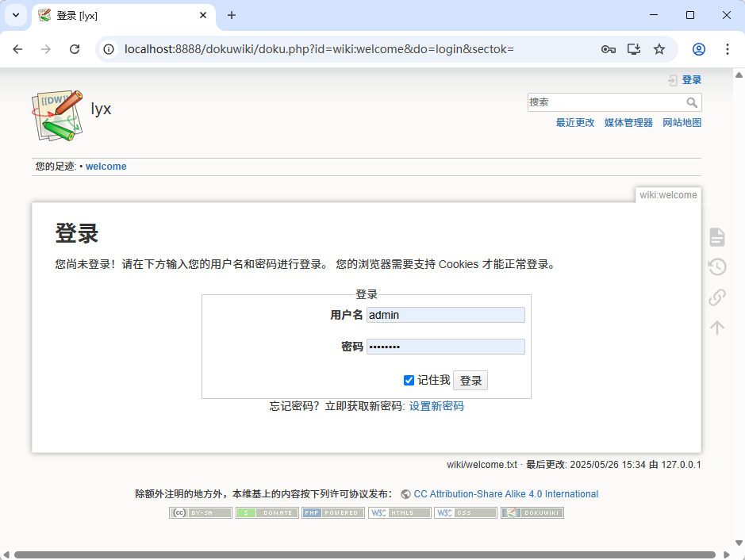This screenshot has height=560, width=745.
Task: Click the browser address bar URL
Action: point(319,49)
